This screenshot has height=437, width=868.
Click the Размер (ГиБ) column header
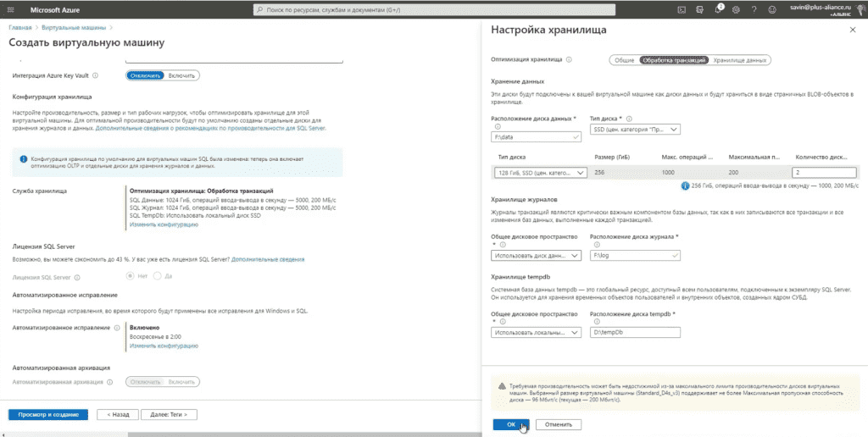tap(611, 157)
